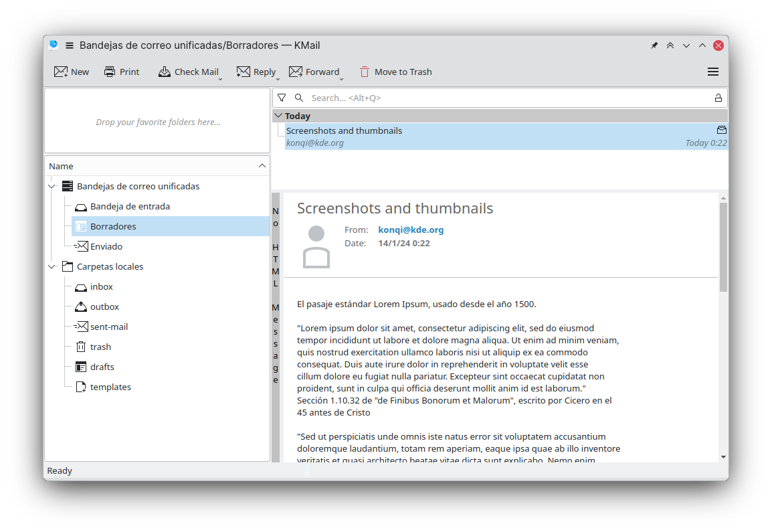This screenshot has width=772, height=532.
Task: Collapse the Carpetas locales folder tree
Action: [x=52, y=266]
